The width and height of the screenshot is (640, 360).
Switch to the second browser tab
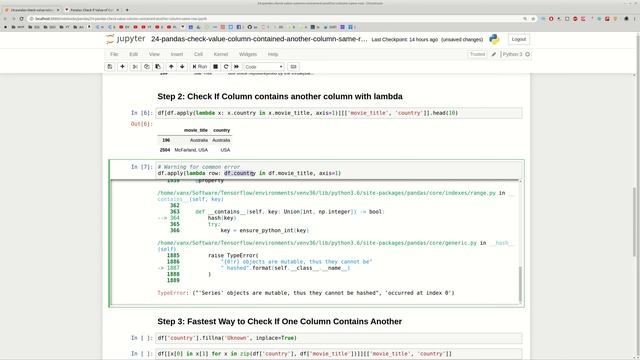pos(92,9)
